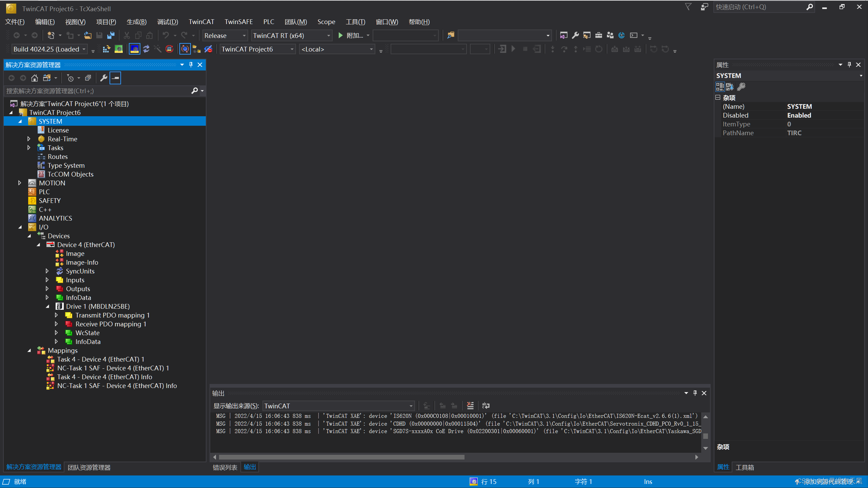Screen dimensions: 868x488
Task: Click Restart TwinCAT Config Mode icon
Action: click(135, 49)
